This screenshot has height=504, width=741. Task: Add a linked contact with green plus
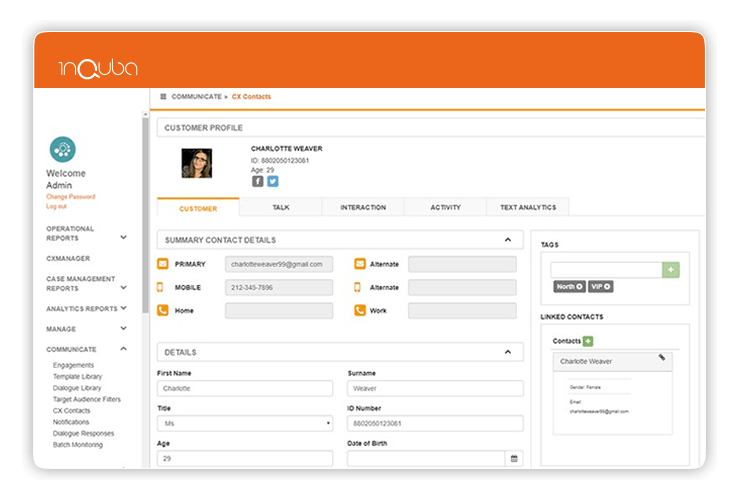[x=587, y=341]
